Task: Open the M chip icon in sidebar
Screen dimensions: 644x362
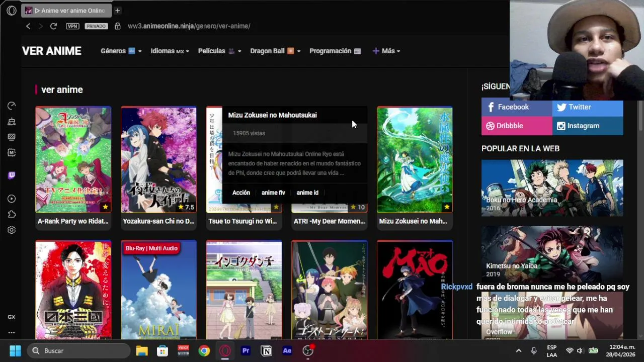Action: 12,152
